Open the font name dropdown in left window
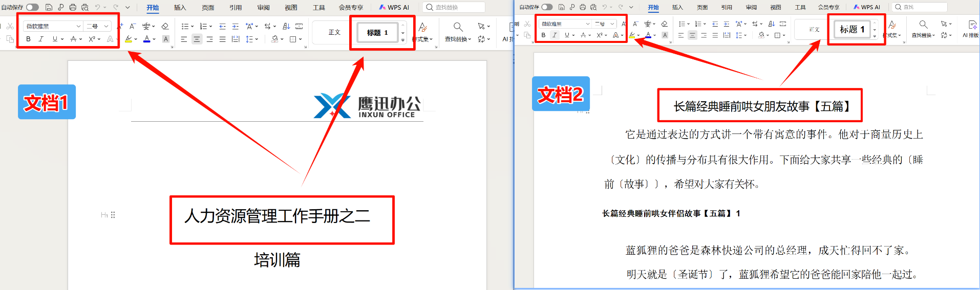The height and width of the screenshot is (290, 980). pyautogui.click(x=78, y=26)
